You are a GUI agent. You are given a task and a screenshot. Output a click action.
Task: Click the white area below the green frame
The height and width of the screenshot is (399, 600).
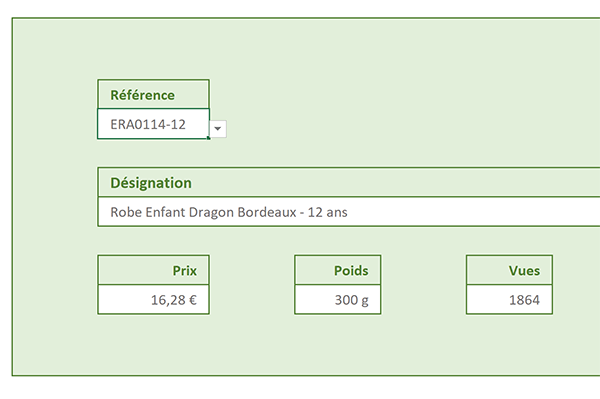[300, 388]
